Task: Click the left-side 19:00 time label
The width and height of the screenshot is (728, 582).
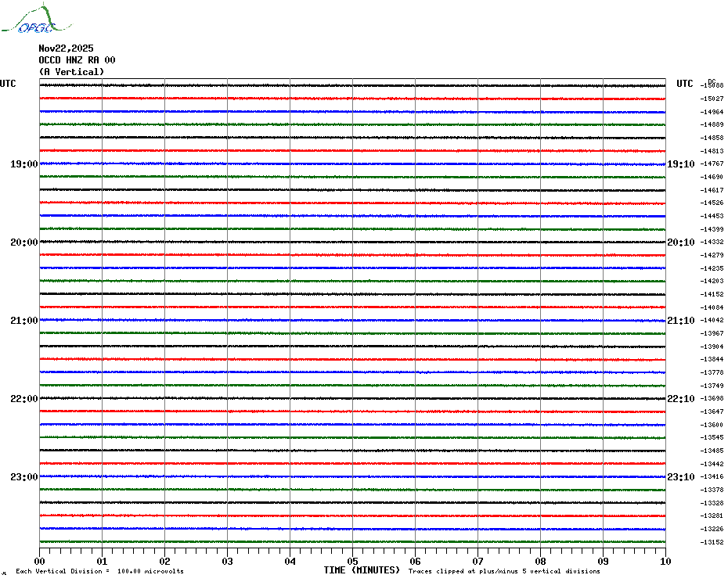Action: [x=23, y=164]
